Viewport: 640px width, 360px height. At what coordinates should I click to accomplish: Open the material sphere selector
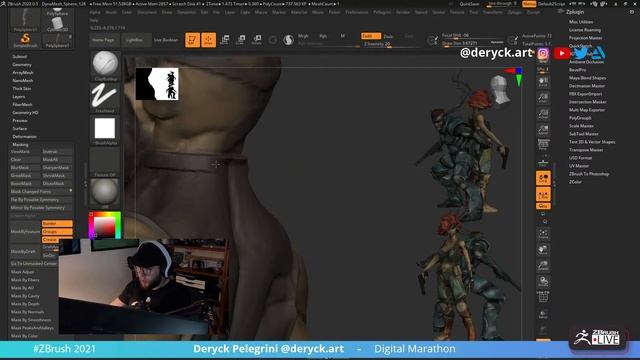click(105, 193)
